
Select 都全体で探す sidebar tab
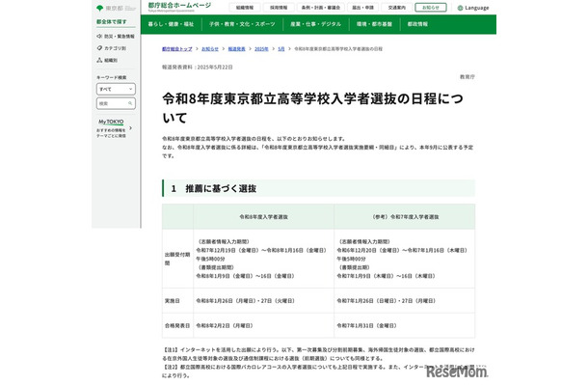tap(112, 22)
